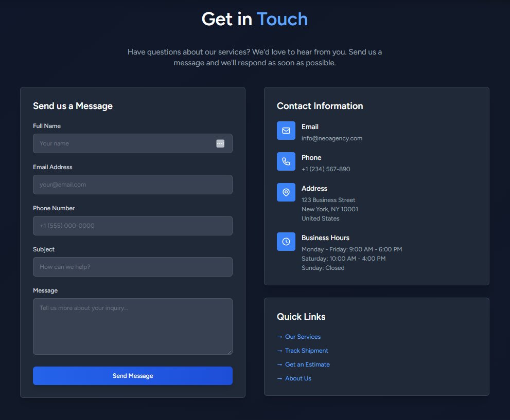Open the Our Services link
510x420 pixels.
[303, 337]
